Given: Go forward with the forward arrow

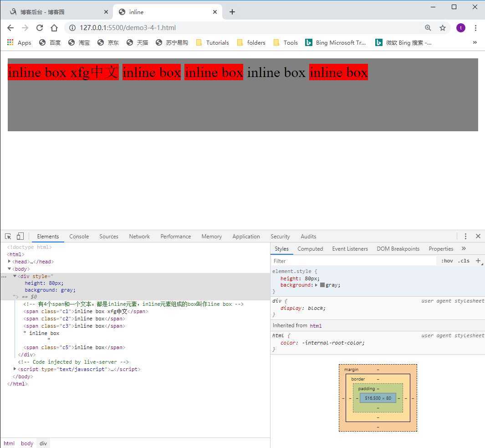Looking at the screenshot, I should 25,28.
